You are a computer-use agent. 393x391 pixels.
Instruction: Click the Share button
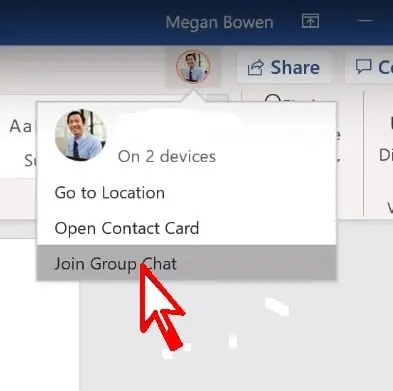tap(284, 67)
